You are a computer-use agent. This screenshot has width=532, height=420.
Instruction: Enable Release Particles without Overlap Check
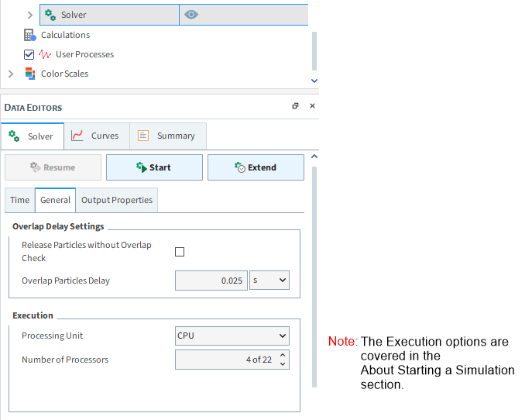[180, 252]
